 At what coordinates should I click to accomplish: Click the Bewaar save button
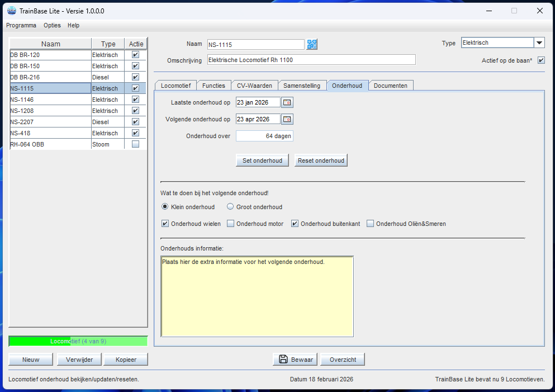point(295,360)
